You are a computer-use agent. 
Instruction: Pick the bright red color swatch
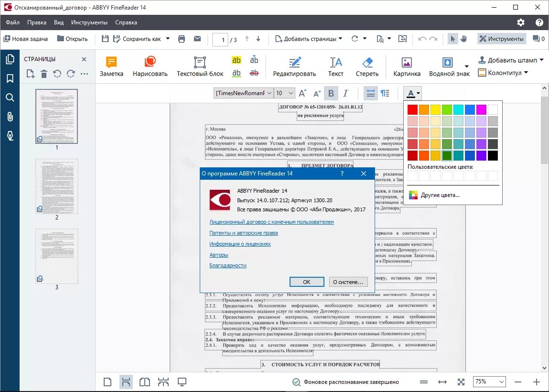412,109
